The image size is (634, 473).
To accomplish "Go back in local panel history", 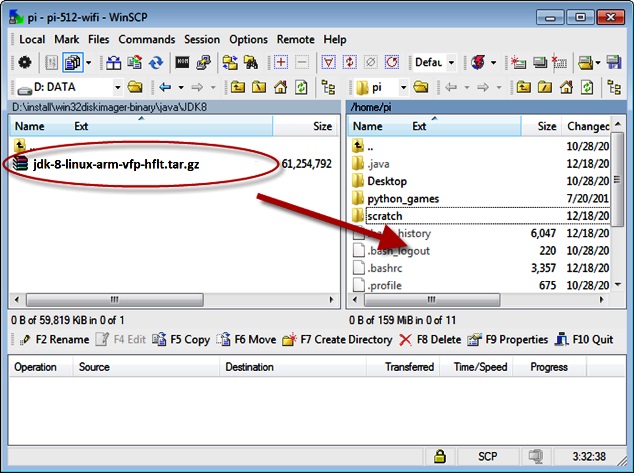I will [x=165, y=87].
